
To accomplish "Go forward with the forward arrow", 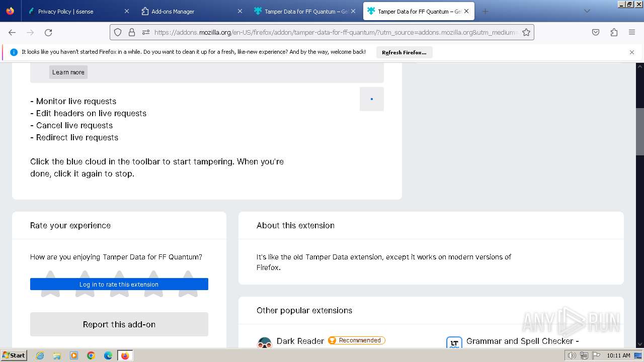I will pyautogui.click(x=30, y=32).
